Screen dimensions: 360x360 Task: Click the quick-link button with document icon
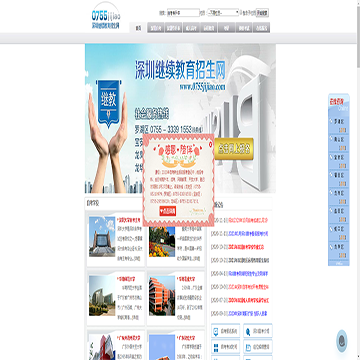coord(258,347)
